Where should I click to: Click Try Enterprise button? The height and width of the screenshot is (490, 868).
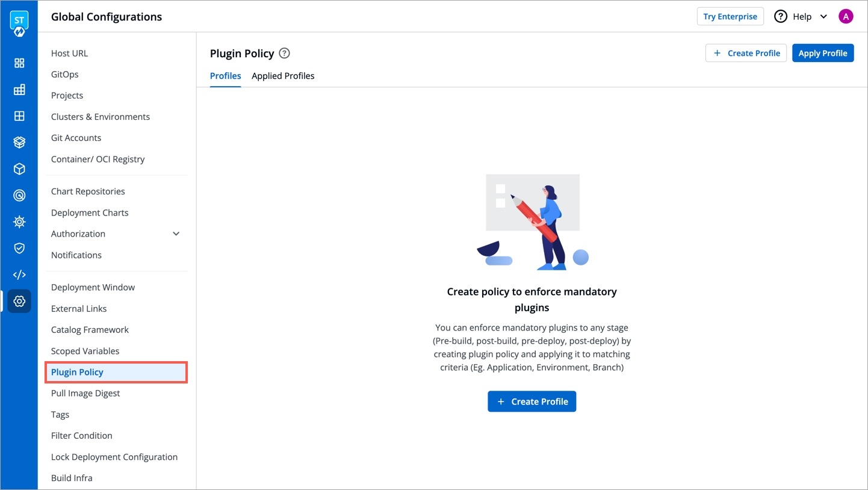click(x=730, y=16)
